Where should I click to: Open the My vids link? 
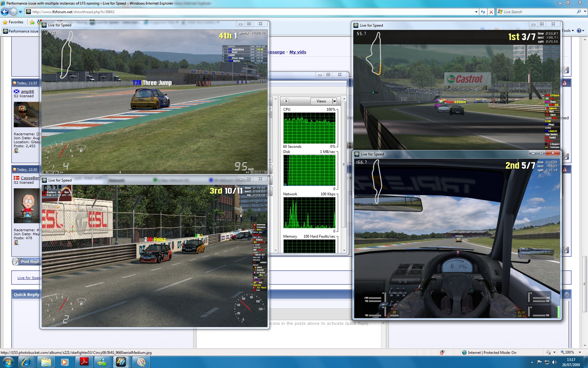pos(298,52)
